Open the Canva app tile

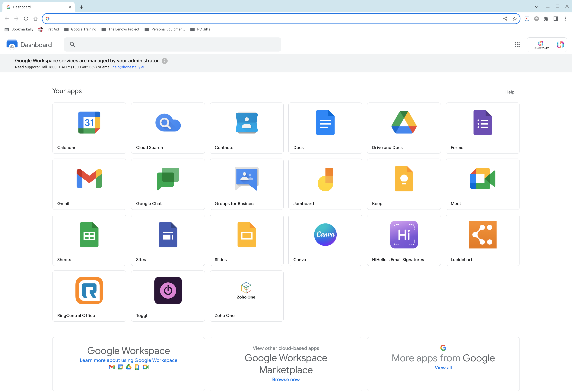tap(325, 240)
